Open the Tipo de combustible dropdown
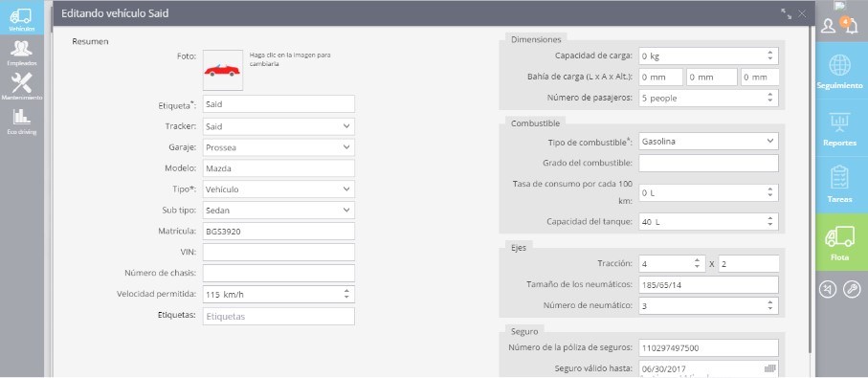The height and width of the screenshot is (378, 868). pyautogui.click(x=708, y=141)
